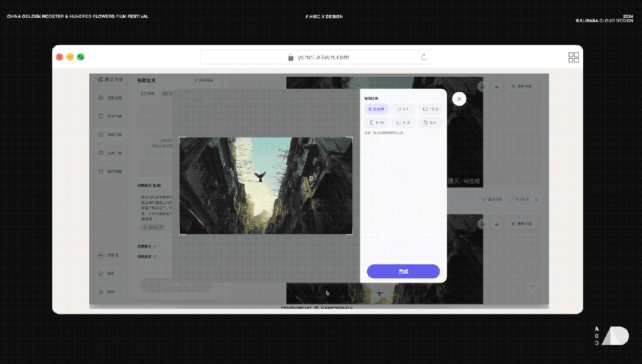Open the explore (compass) item in the sidebar

(x=110, y=98)
